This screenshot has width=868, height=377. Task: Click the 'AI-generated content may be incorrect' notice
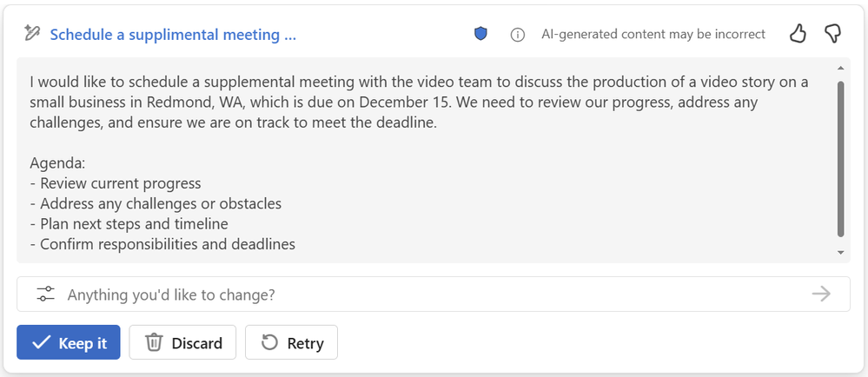click(x=653, y=35)
